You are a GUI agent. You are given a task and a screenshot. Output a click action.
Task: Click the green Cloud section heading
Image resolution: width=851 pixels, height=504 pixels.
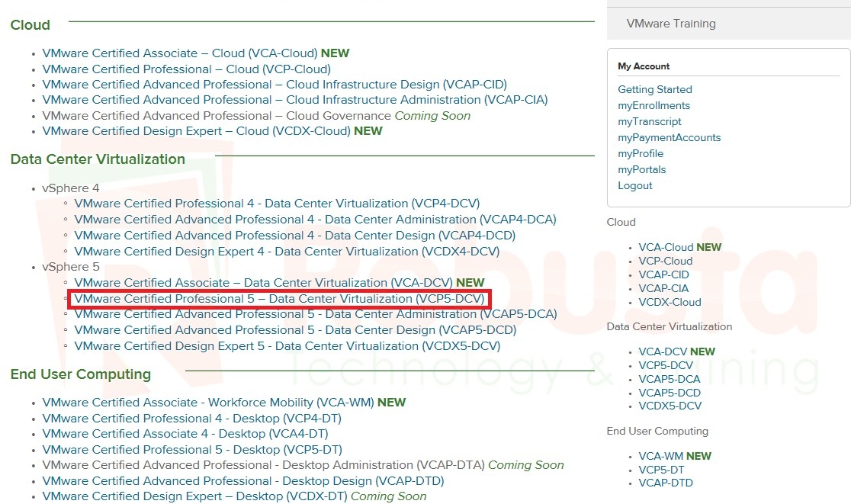[31, 25]
